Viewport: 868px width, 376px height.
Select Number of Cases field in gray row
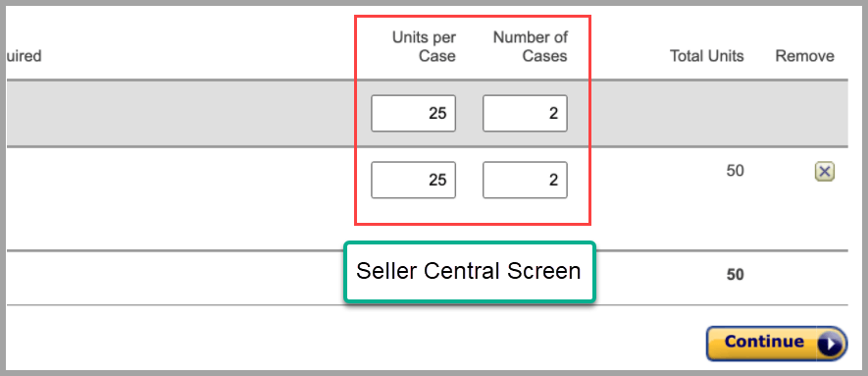coord(525,114)
